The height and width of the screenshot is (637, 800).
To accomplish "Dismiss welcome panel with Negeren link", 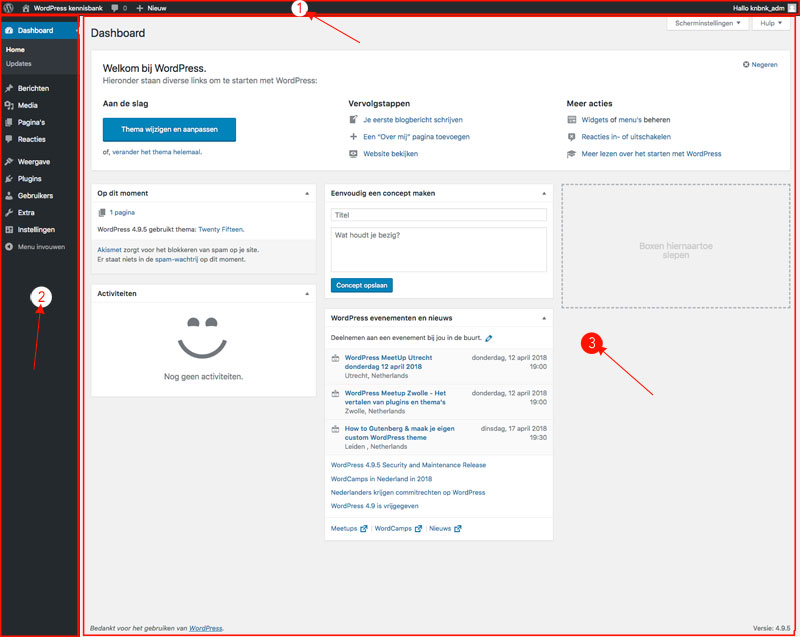I will tap(764, 65).
